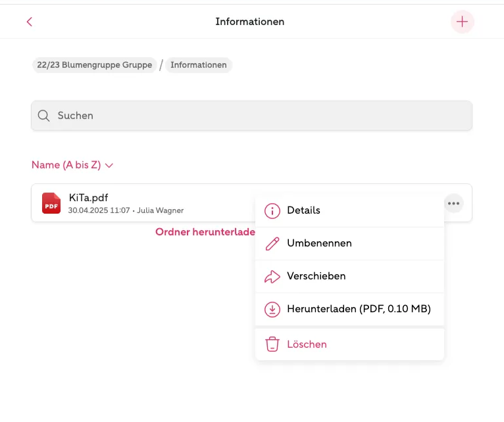Go back using the left chevron arrow

pos(29,22)
